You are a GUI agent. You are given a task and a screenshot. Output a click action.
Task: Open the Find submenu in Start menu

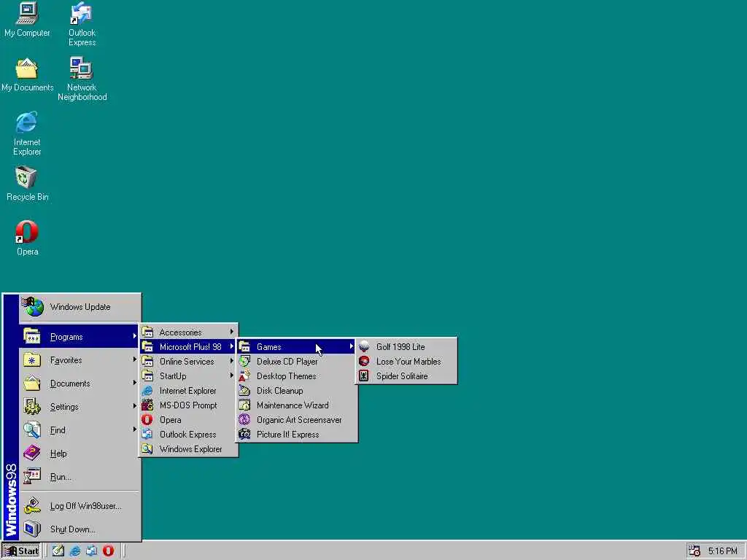[80, 430]
